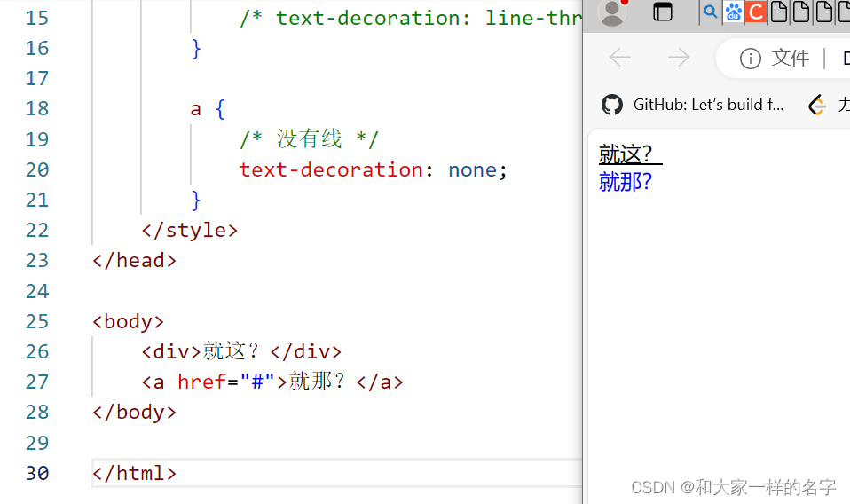Click line number 27 in the gutter
Screen dimensions: 850x504
pos(37,382)
